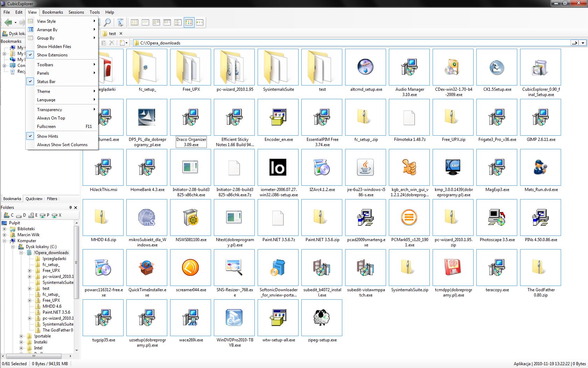
Task: Open the View Style submenu
Action: (x=62, y=21)
